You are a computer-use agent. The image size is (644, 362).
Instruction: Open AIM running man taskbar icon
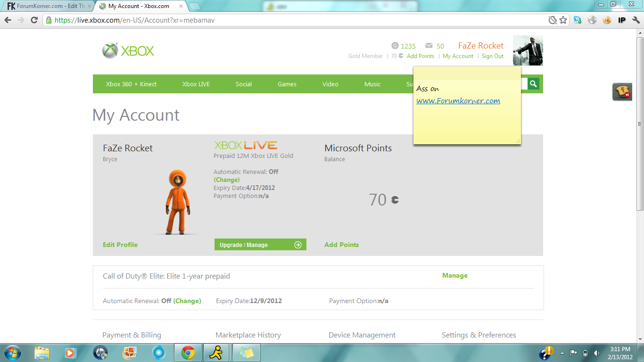216,353
